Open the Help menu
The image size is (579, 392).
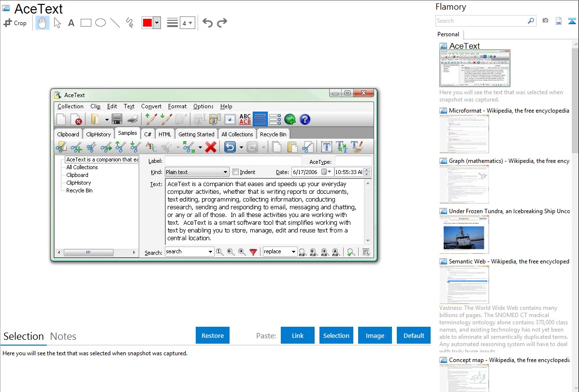226,106
